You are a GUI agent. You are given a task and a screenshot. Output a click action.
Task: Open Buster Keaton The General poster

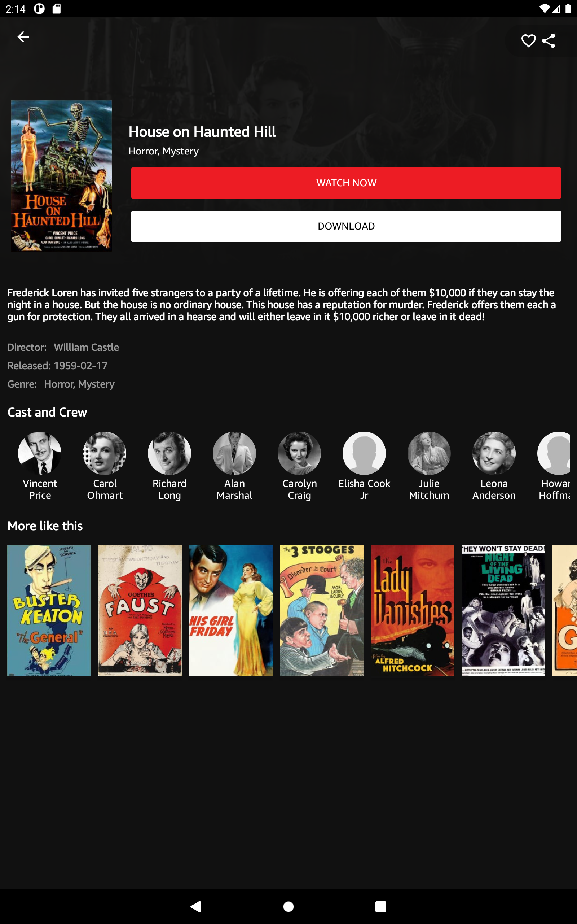[49, 610]
